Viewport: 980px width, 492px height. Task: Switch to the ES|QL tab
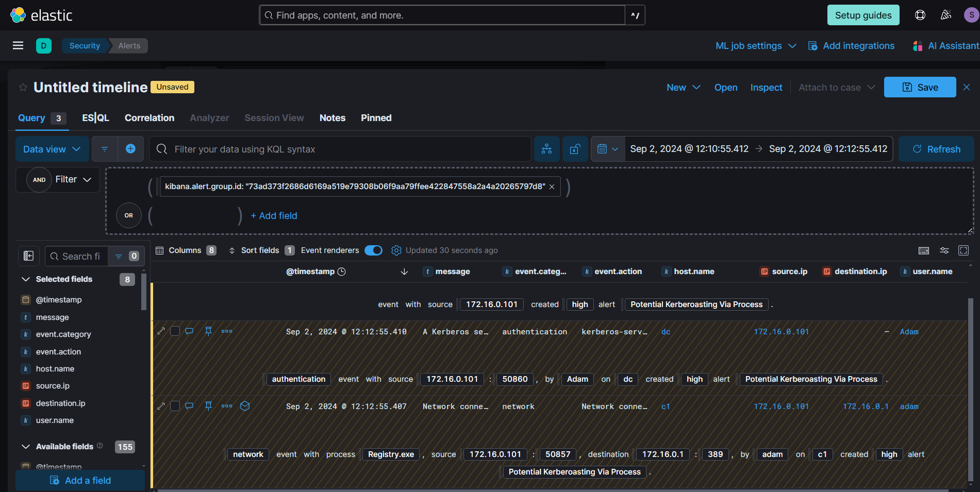96,118
